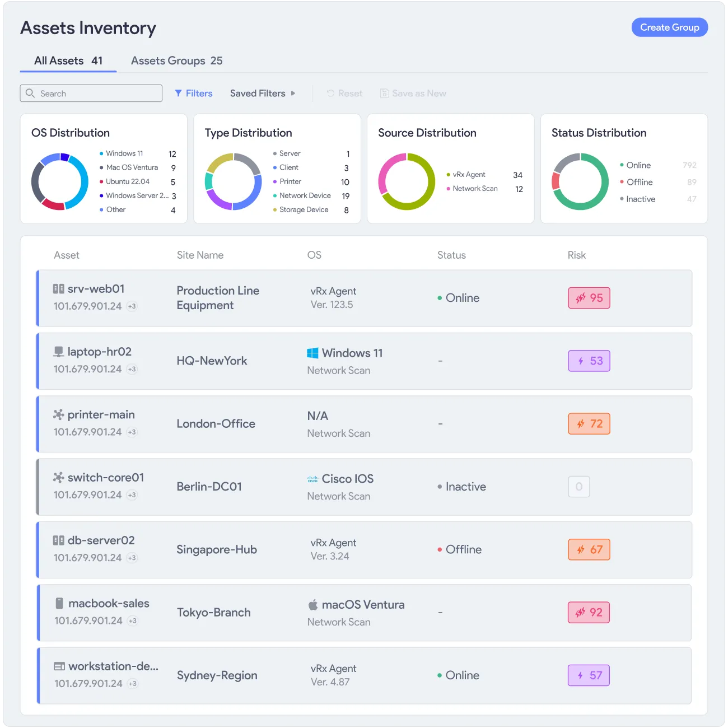This screenshot has height=728, width=728.
Task: Open risk badge 95 for srv-web01
Action: 589,298
